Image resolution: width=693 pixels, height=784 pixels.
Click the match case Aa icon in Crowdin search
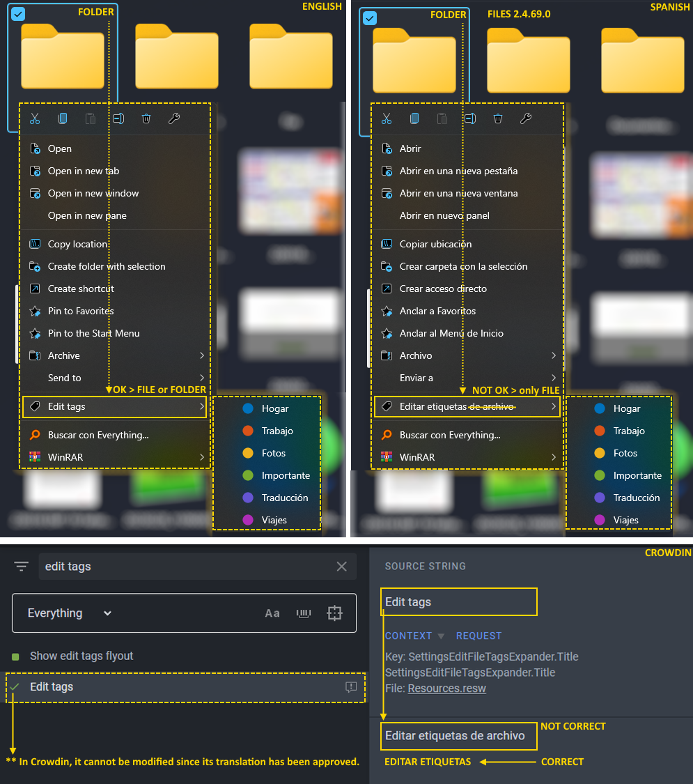pos(272,613)
